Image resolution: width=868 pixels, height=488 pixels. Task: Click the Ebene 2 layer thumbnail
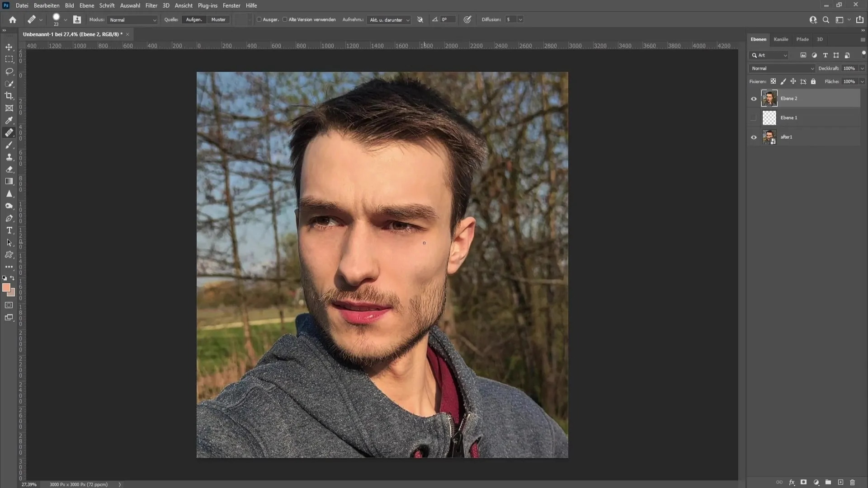tap(769, 98)
